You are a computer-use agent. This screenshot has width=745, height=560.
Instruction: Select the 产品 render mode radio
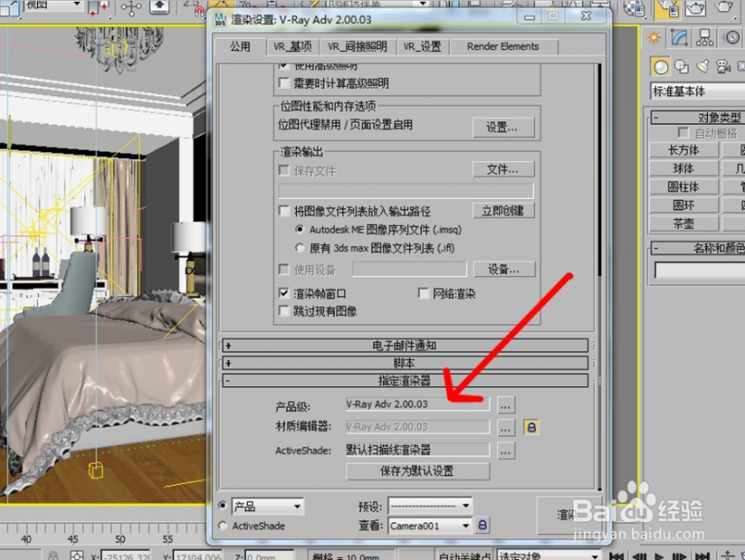(223, 505)
